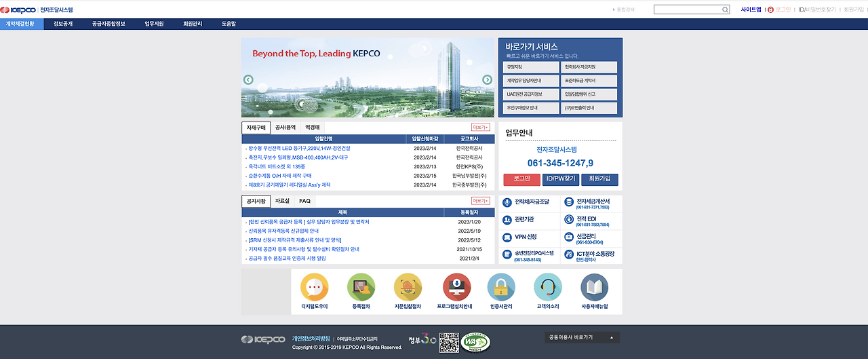This screenshot has height=359, width=868.
Task: Open the 우선구매정보 안내 shortcut
Action: 532,108
